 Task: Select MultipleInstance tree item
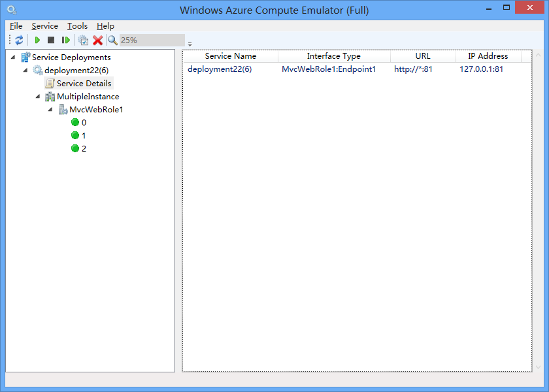(x=88, y=97)
